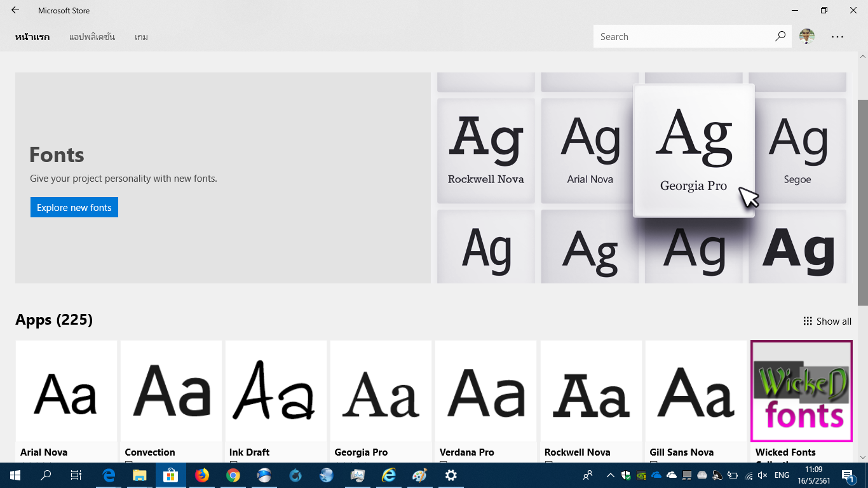Select the หน้าแรก home tab
The image size is (868, 488).
coord(32,37)
